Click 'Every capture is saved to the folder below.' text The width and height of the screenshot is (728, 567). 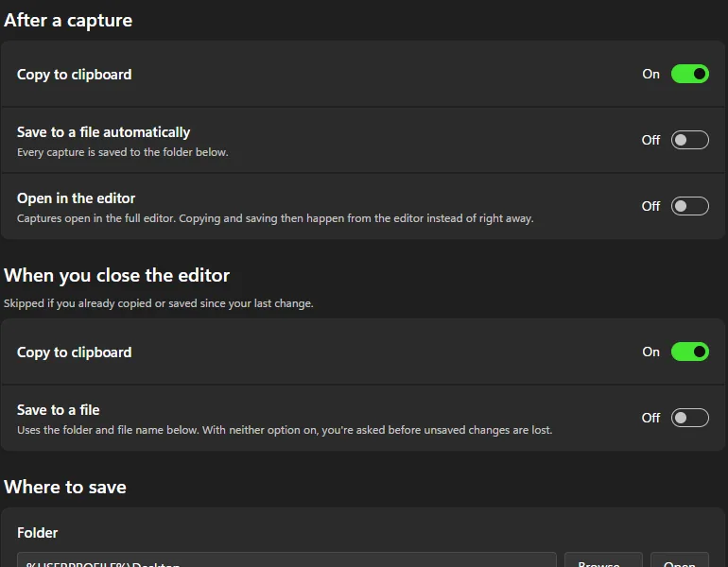[123, 152]
